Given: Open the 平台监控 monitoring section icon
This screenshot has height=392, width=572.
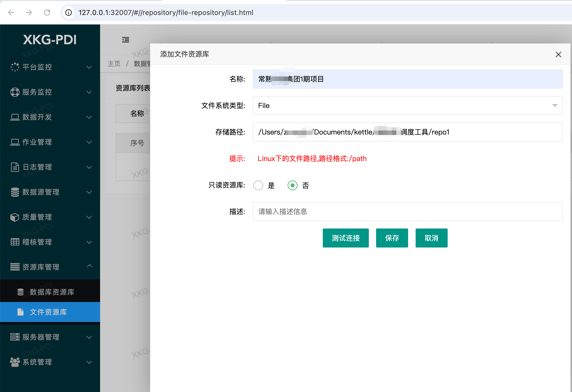Looking at the screenshot, I should [15, 67].
